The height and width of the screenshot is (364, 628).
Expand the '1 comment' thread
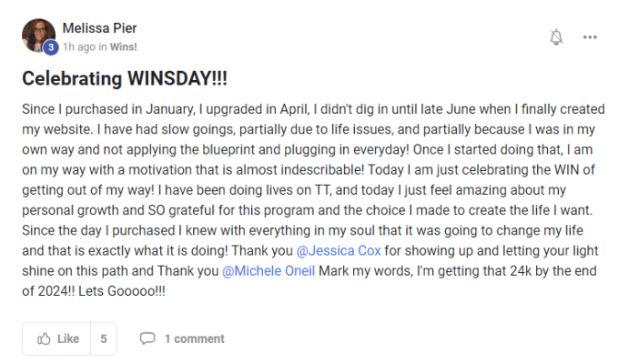pos(195,339)
